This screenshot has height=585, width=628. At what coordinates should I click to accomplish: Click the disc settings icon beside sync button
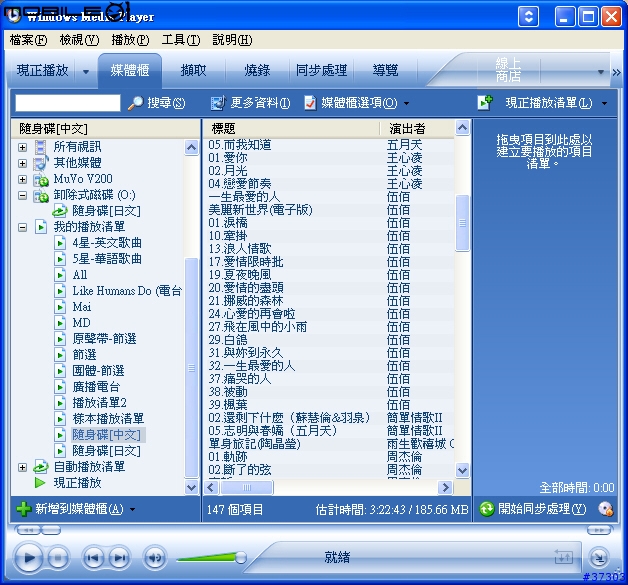pos(605,509)
